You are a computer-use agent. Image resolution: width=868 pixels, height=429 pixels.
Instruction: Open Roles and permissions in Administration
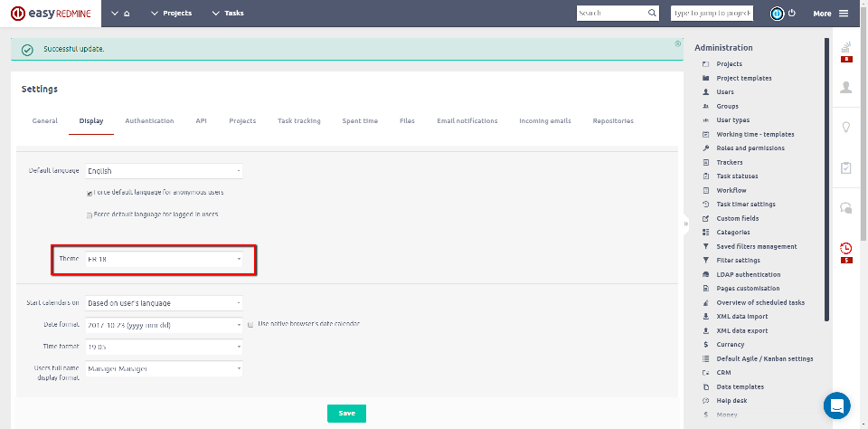point(750,148)
